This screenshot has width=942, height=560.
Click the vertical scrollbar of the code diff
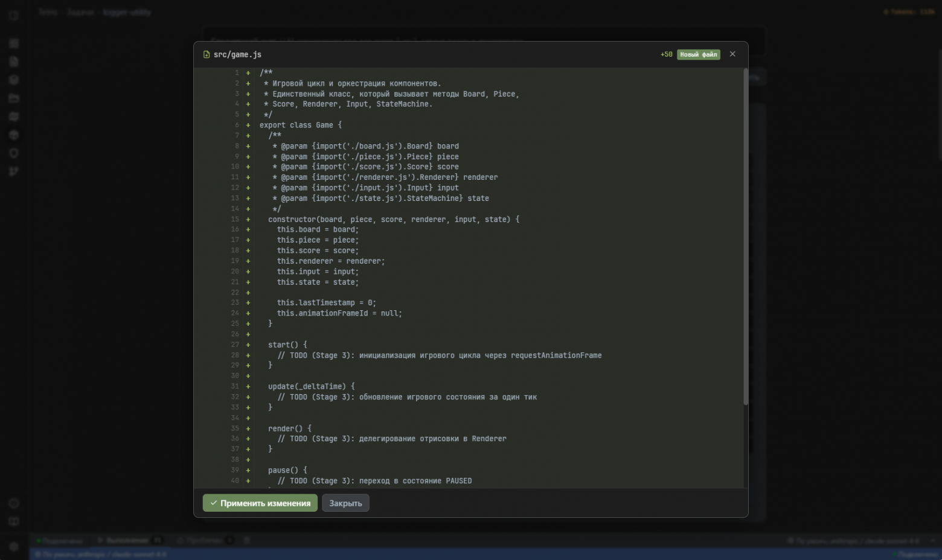click(745, 241)
